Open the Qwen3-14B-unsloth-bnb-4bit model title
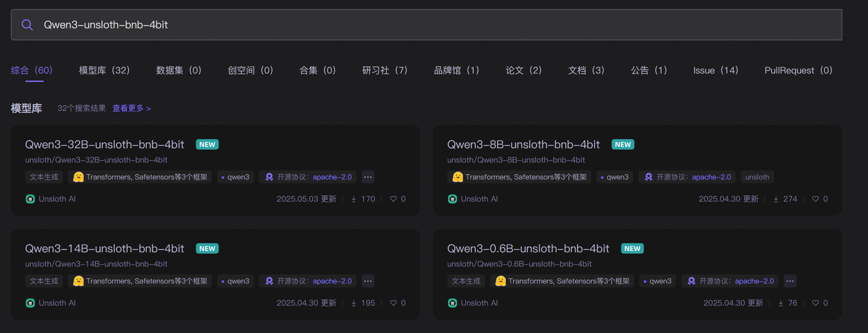 click(105, 248)
